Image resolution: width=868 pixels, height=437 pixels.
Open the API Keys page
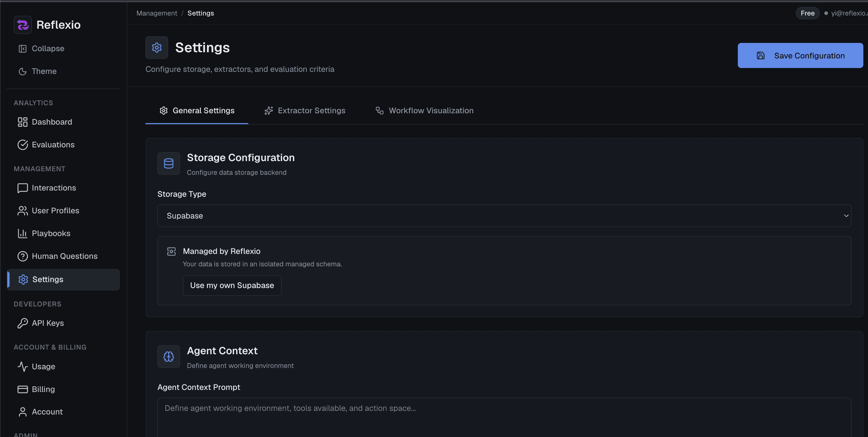click(x=63, y=323)
